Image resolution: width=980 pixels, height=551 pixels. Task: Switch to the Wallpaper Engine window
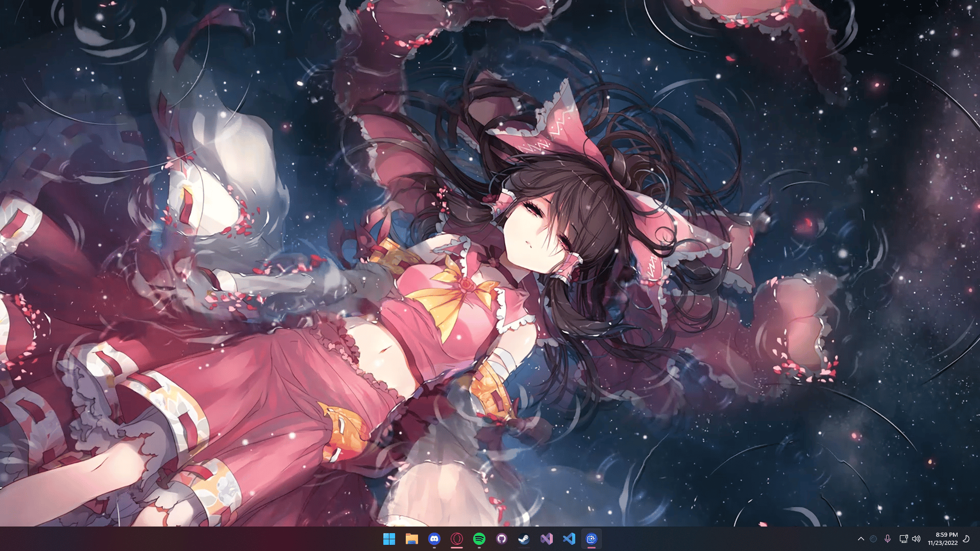coord(592,538)
